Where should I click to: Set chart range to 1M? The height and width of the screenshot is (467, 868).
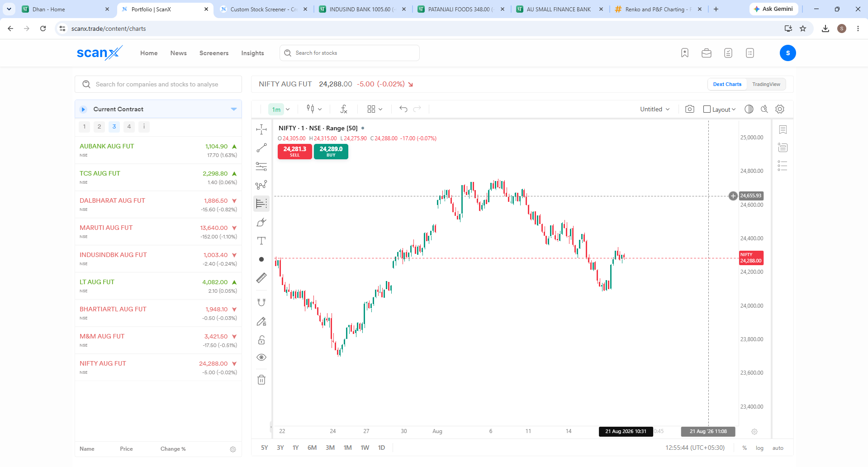tap(347, 448)
